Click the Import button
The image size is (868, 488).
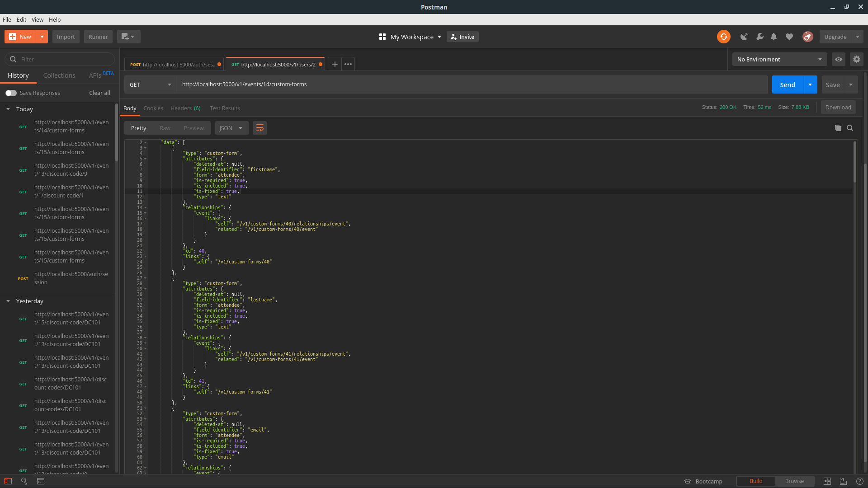pyautogui.click(x=66, y=37)
